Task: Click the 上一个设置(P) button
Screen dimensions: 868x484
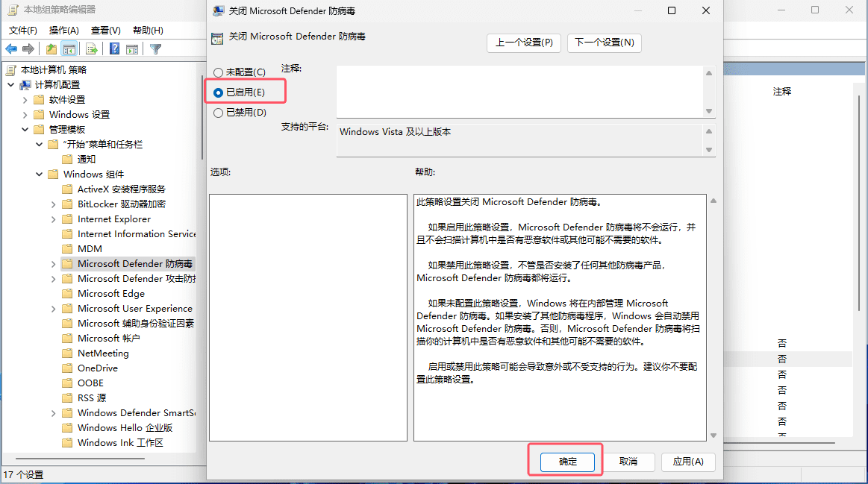Action: [x=524, y=43]
